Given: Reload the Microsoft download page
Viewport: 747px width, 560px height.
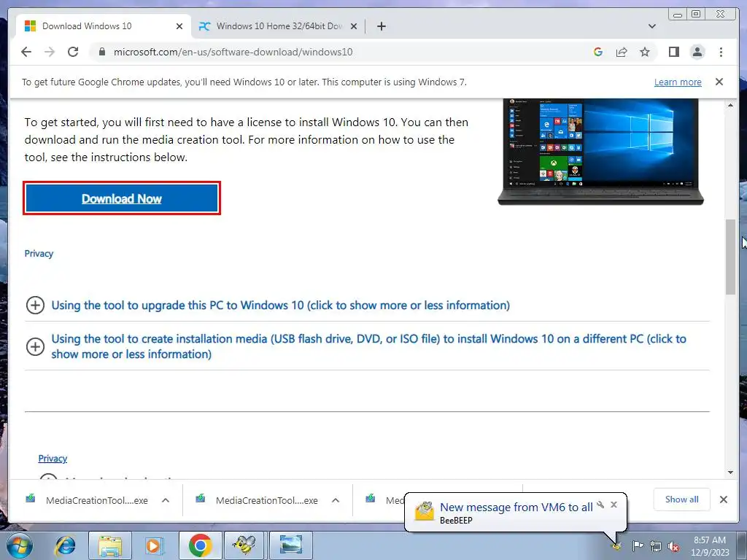Looking at the screenshot, I should point(73,52).
